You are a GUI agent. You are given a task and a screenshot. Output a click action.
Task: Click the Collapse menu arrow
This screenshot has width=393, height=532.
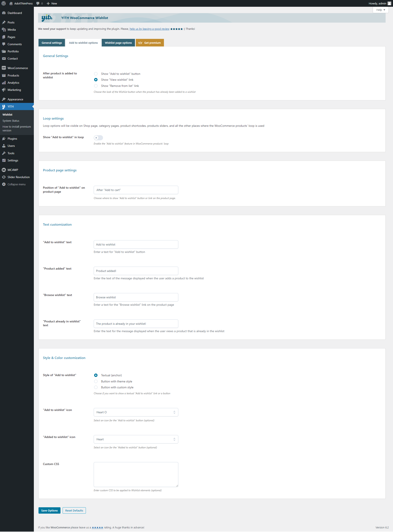[x=4, y=184]
